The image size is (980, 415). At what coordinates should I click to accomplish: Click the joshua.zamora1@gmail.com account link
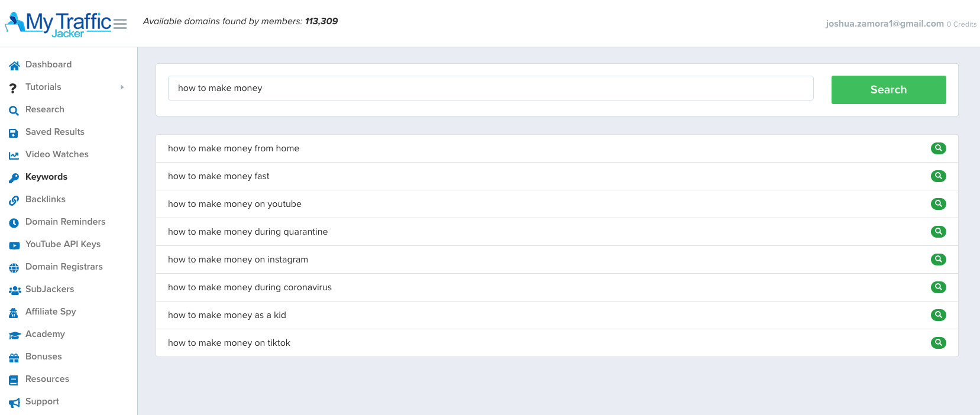point(884,24)
